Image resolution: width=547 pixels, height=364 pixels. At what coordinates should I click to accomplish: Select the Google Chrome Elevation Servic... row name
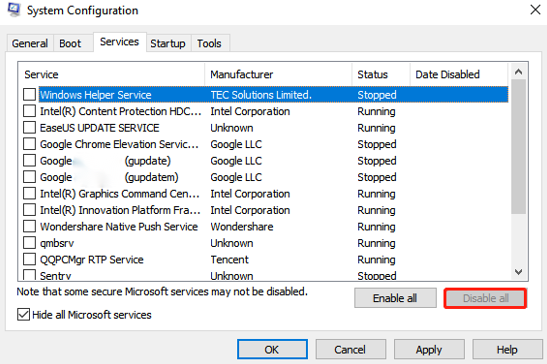(x=119, y=144)
